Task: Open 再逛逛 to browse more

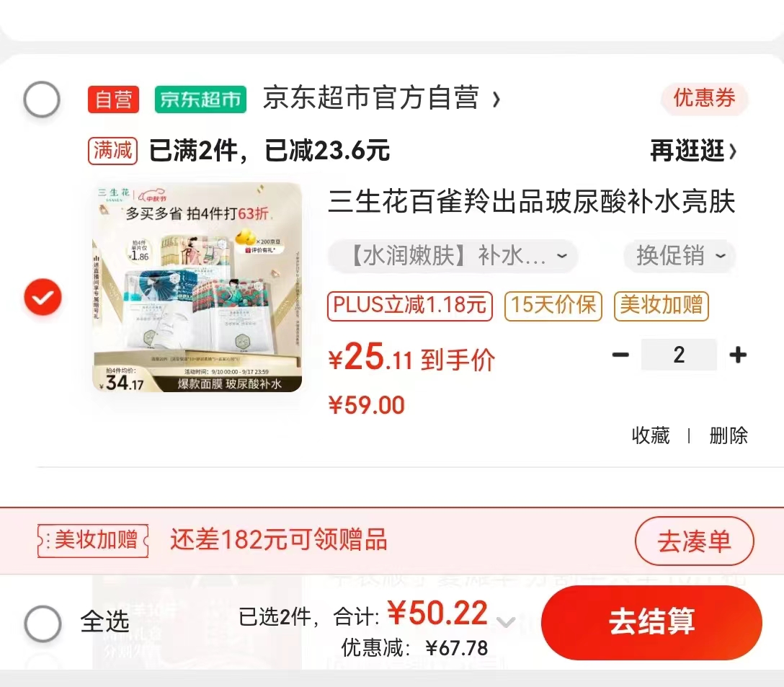Action: click(693, 151)
